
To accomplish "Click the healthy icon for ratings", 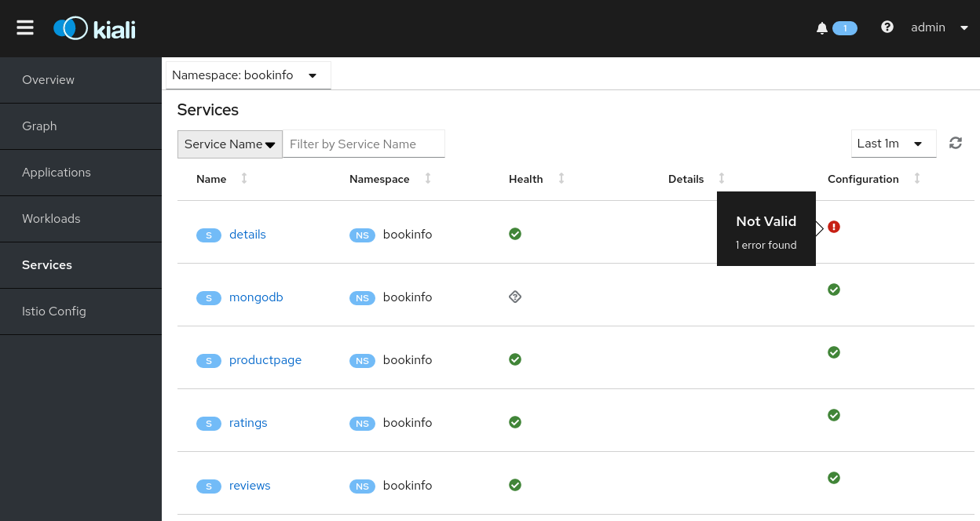I will click(x=515, y=422).
